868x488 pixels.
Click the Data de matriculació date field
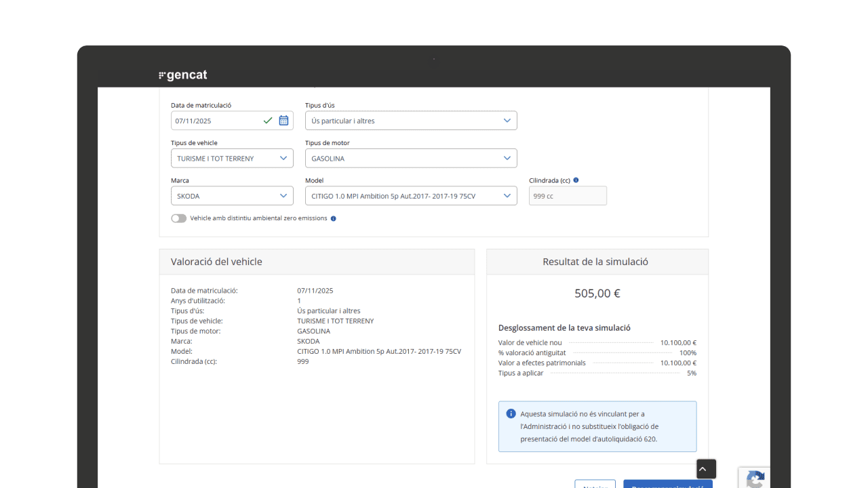(217, 121)
